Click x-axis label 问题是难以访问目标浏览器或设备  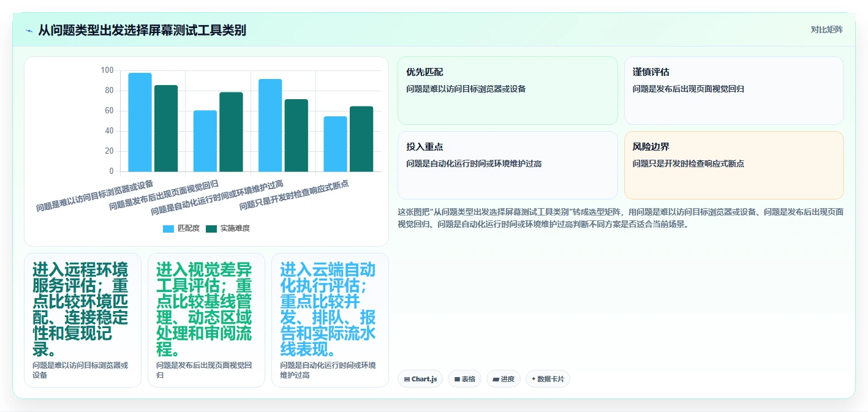95,196
